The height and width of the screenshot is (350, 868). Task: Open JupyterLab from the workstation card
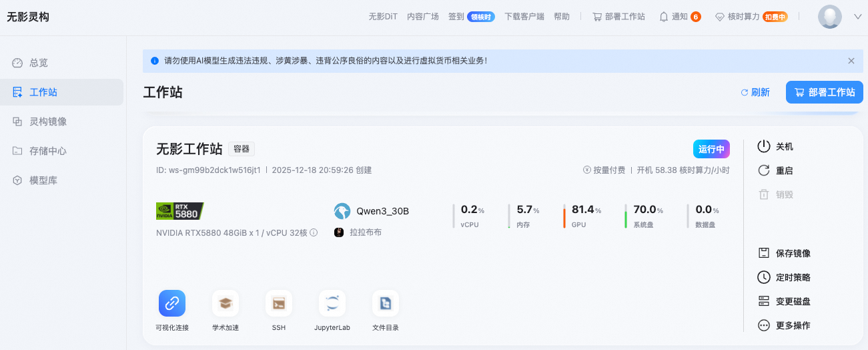(332, 303)
